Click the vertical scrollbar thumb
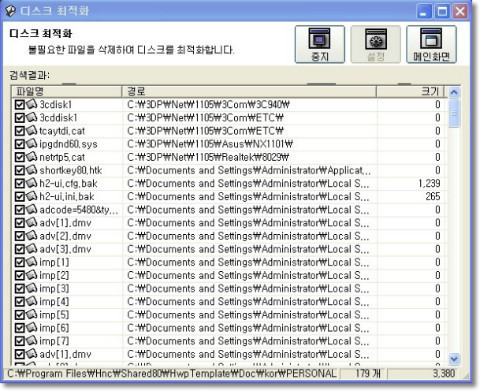 pyautogui.click(x=454, y=113)
